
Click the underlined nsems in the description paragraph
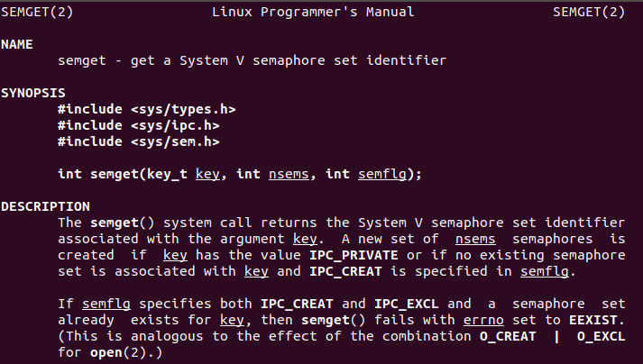click(x=475, y=239)
